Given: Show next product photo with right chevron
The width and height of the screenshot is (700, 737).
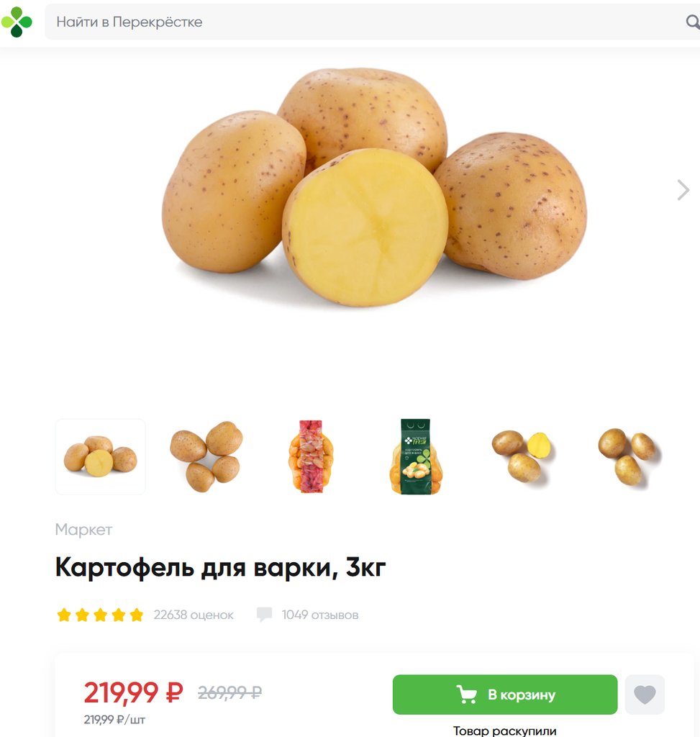Looking at the screenshot, I should 683,190.
